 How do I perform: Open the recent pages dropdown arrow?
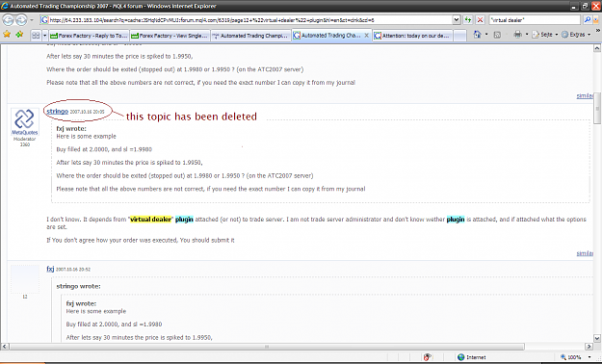point(32,20)
